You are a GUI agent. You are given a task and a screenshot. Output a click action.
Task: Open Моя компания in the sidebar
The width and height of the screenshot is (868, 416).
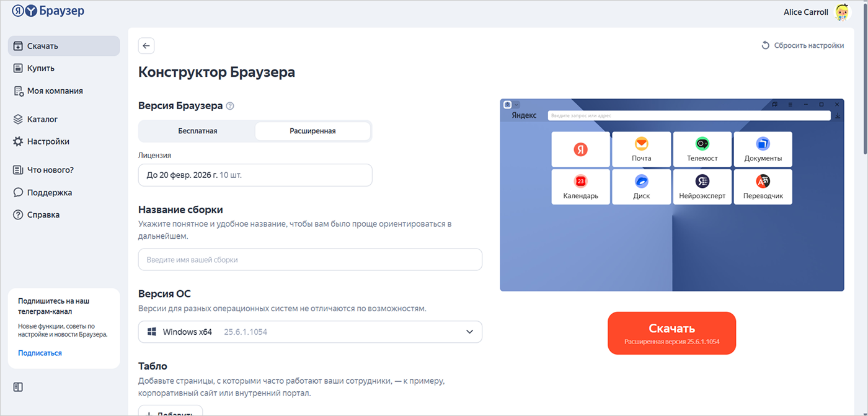point(64,91)
